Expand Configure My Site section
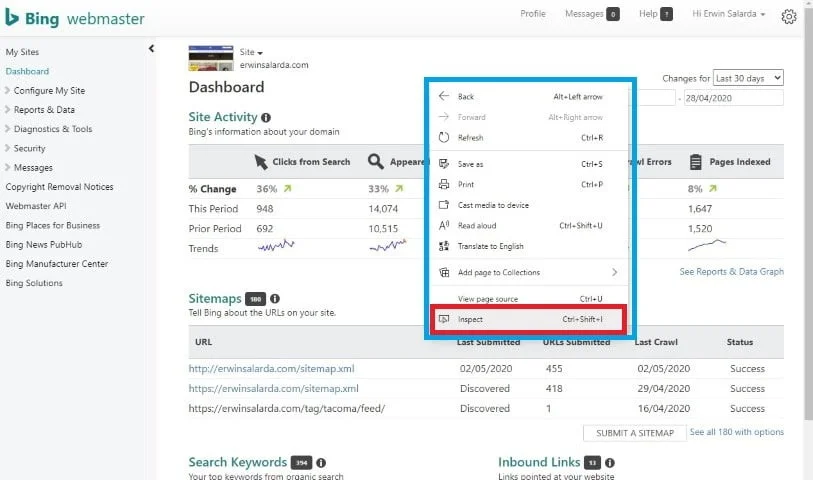813x480 pixels. tap(49, 91)
